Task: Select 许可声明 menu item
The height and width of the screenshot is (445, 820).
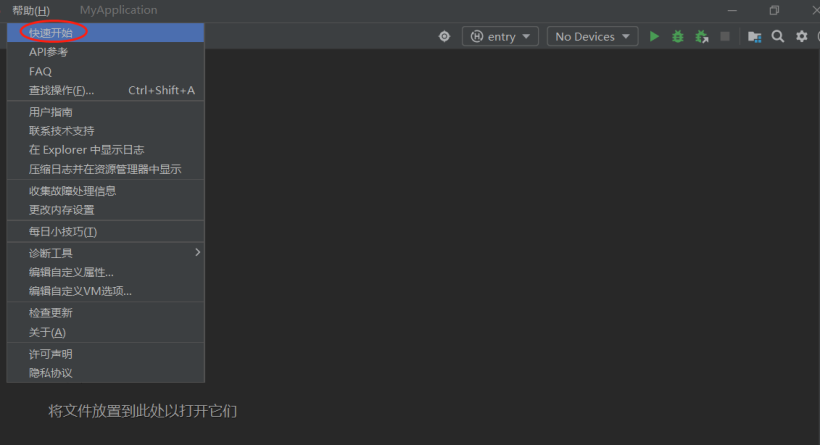Action: 106,354
